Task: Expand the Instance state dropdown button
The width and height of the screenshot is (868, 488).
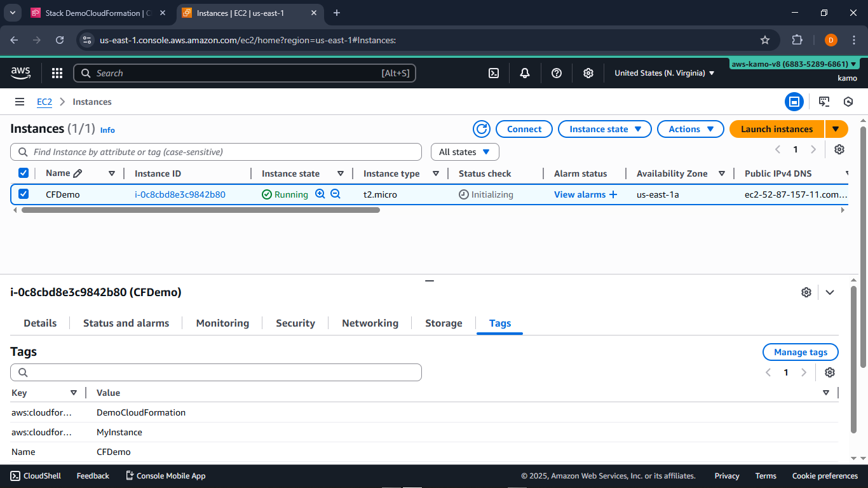Action: click(x=604, y=129)
